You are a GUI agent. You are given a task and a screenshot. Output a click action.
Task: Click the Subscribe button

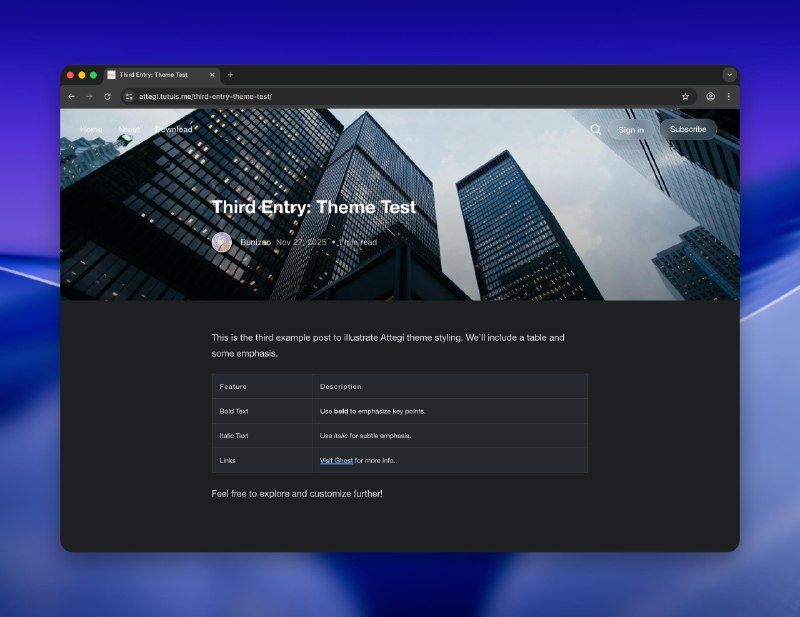[x=688, y=129]
